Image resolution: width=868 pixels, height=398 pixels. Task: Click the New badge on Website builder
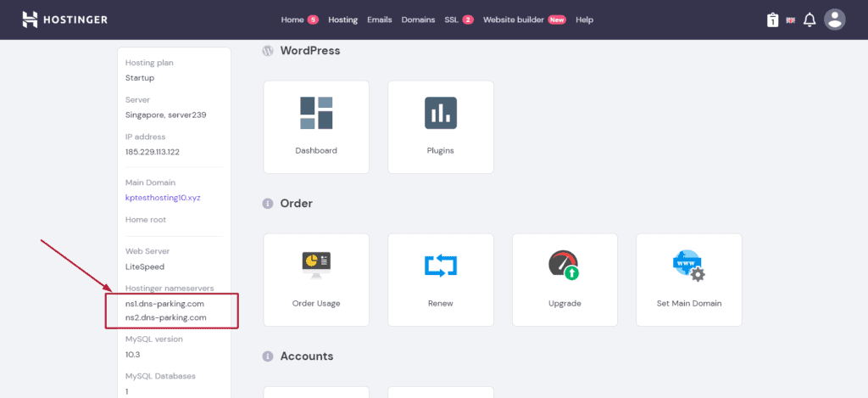click(x=557, y=20)
